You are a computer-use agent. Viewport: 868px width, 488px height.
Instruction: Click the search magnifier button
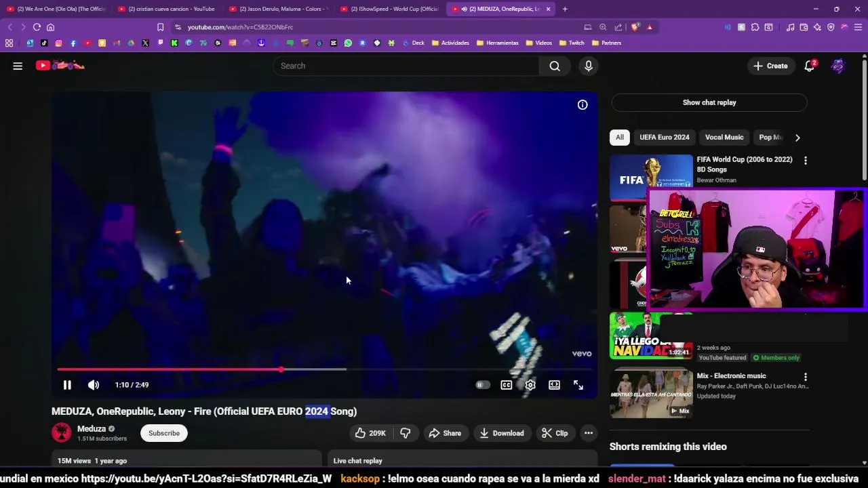[x=555, y=66]
